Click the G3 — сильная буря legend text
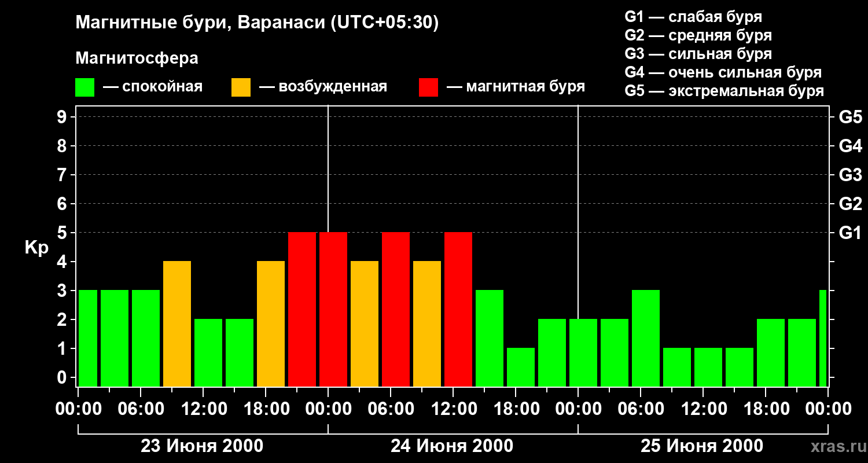 (x=698, y=54)
